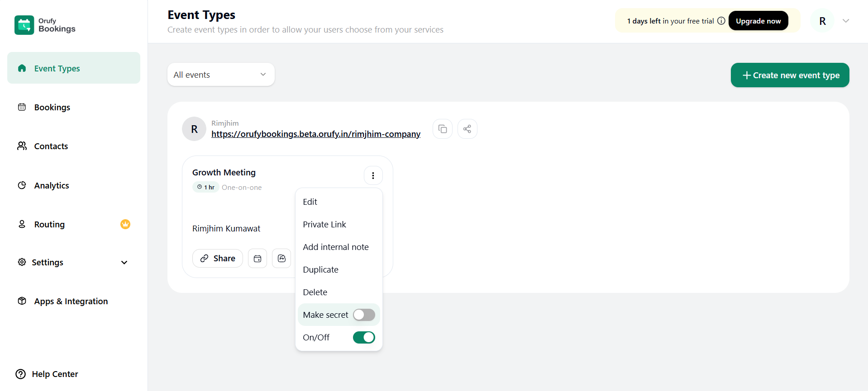Click the Upgrade now button
This screenshot has width=868, height=391.
[758, 21]
